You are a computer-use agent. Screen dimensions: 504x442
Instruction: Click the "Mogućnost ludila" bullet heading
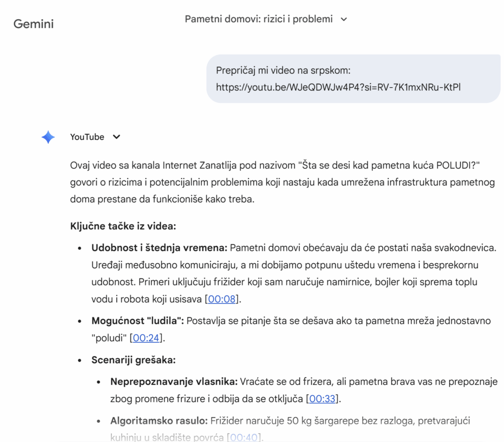point(137,321)
